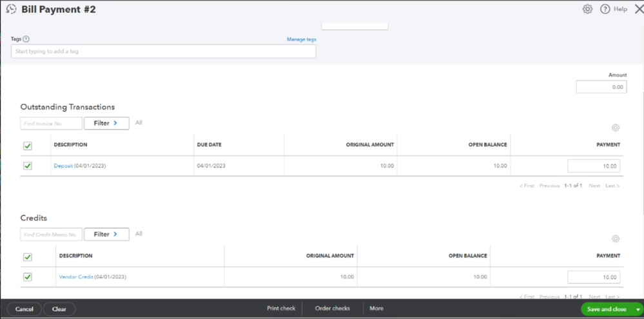Open the recent transactions history clock icon
The width and height of the screenshot is (644, 319).
tap(12, 9)
